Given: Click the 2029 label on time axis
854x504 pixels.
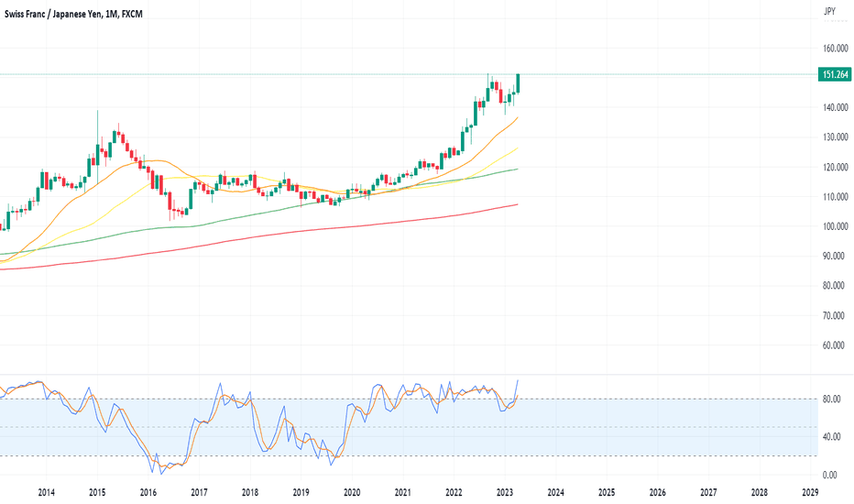Looking at the screenshot, I should click(x=810, y=493).
